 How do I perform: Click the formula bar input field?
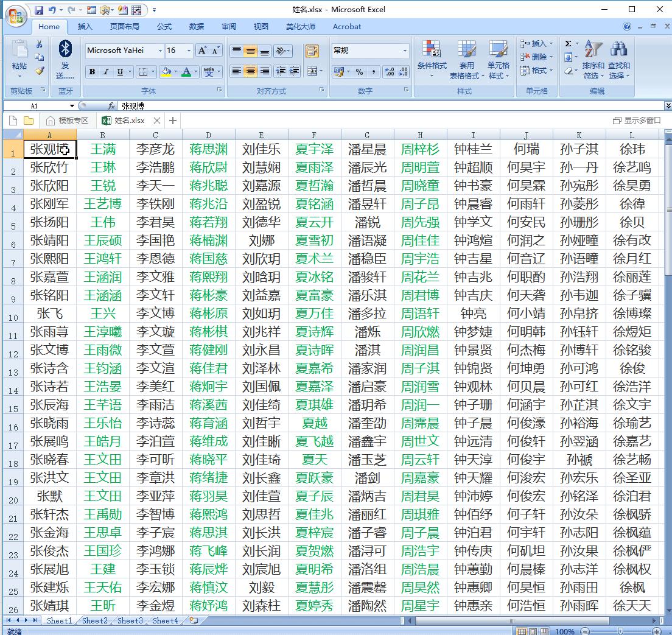(390, 106)
